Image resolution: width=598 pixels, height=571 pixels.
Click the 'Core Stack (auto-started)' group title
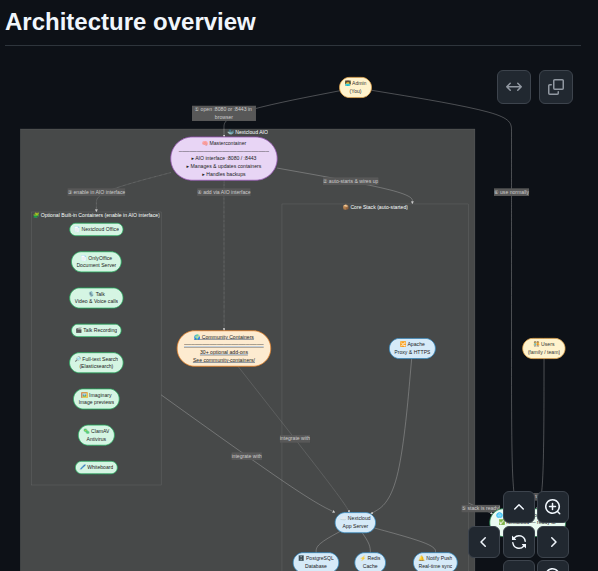(375, 207)
